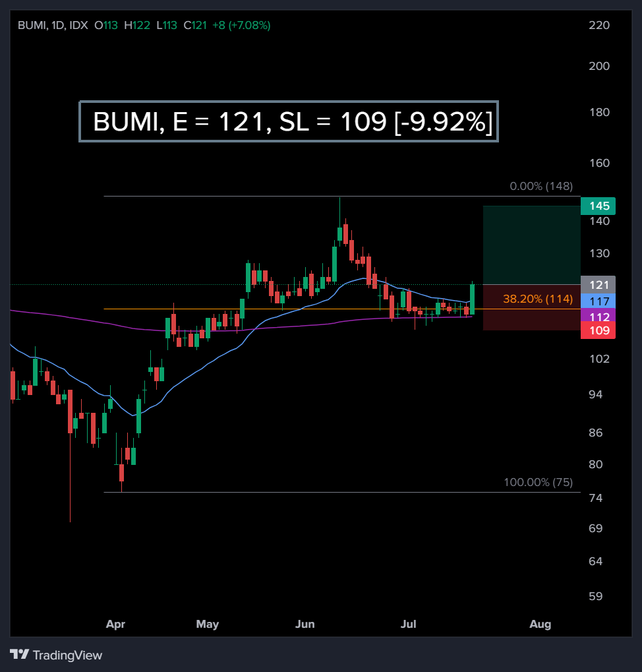642x672 pixels.
Task: Click the low value "L113"
Action: coord(167,25)
